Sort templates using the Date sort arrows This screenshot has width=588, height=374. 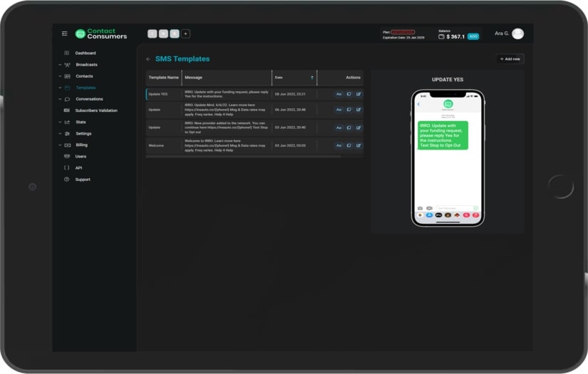[312, 78]
